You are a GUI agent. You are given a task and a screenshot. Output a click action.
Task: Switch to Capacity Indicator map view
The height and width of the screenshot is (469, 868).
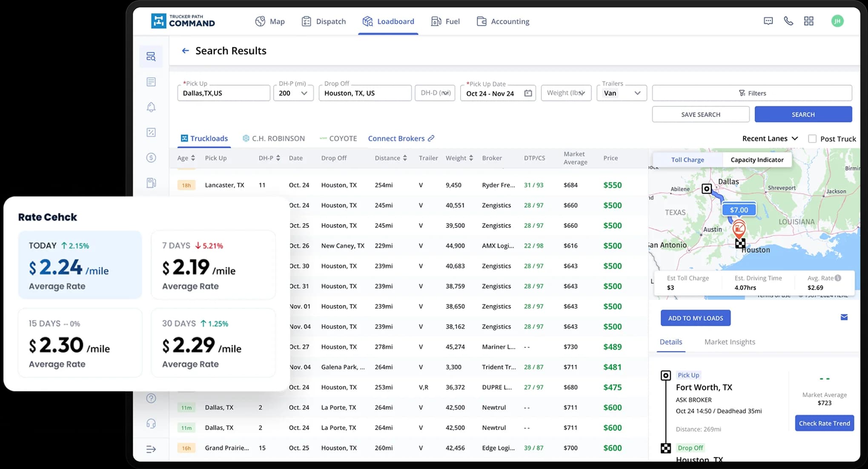click(x=756, y=160)
